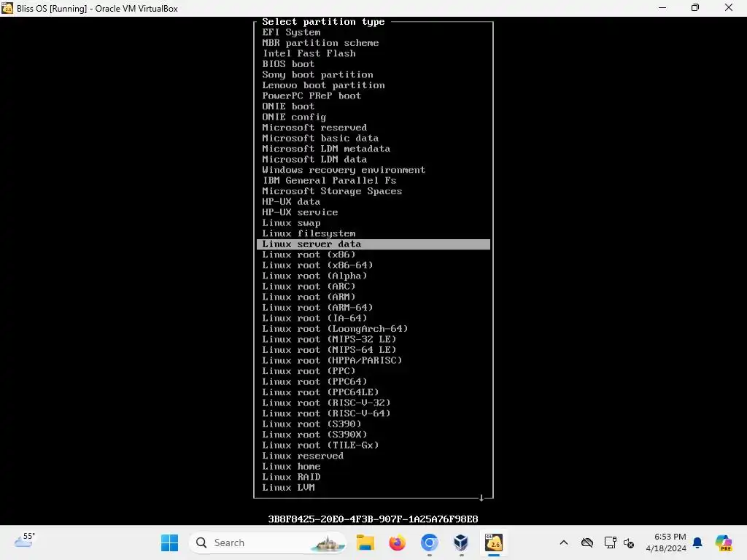Select Linux root (PPC)
This screenshot has width=747, height=560.
click(309, 371)
